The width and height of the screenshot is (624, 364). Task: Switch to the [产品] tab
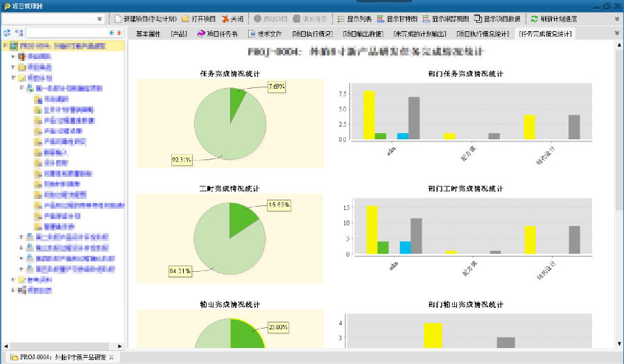(179, 34)
